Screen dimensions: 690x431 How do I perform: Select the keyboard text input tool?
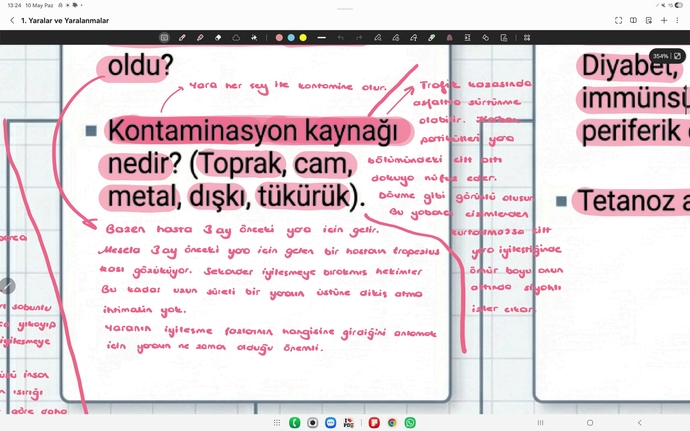[x=164, y=38]
